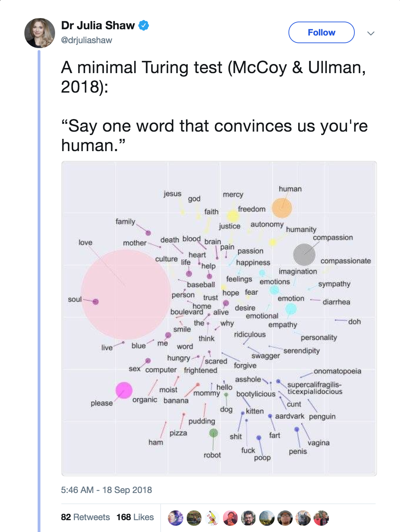Image resolution: width=400 pixels, height=532 pixels.
Task: Open the liker avatar wearing a cap
Action: tap(285, 518)
